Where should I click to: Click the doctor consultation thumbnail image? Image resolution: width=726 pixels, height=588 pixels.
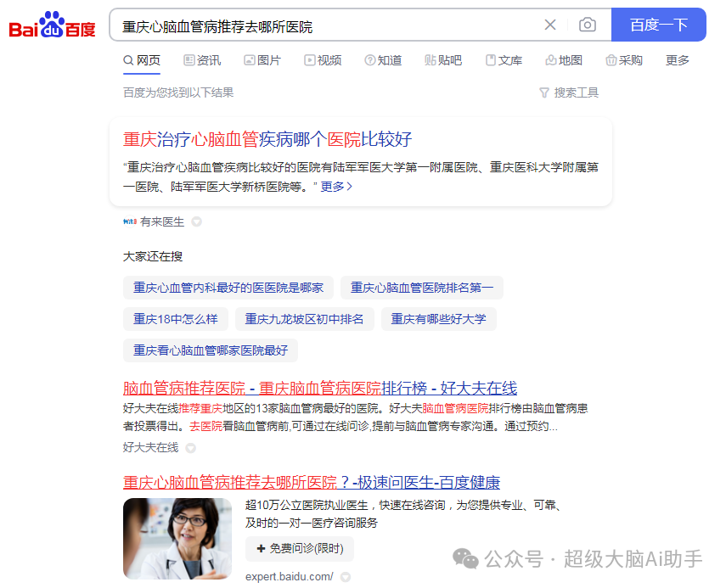pos(177,539)
